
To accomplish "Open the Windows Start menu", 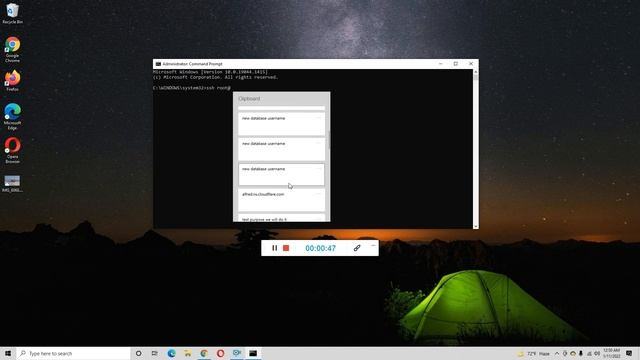I will 8,353.
